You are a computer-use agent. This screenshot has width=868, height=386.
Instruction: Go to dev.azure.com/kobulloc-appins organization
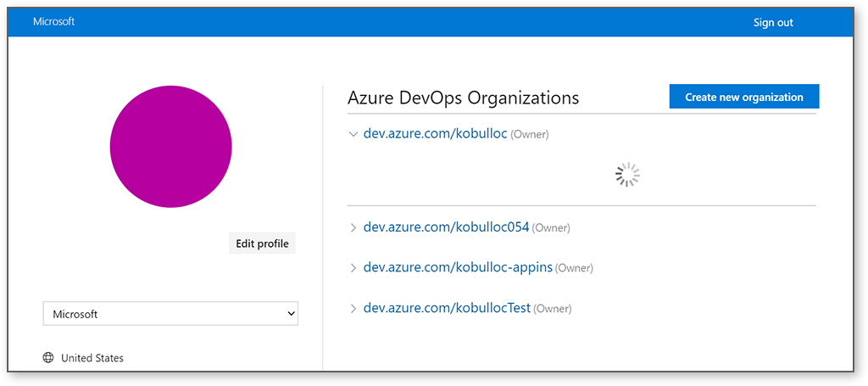(x=458, y=267)
